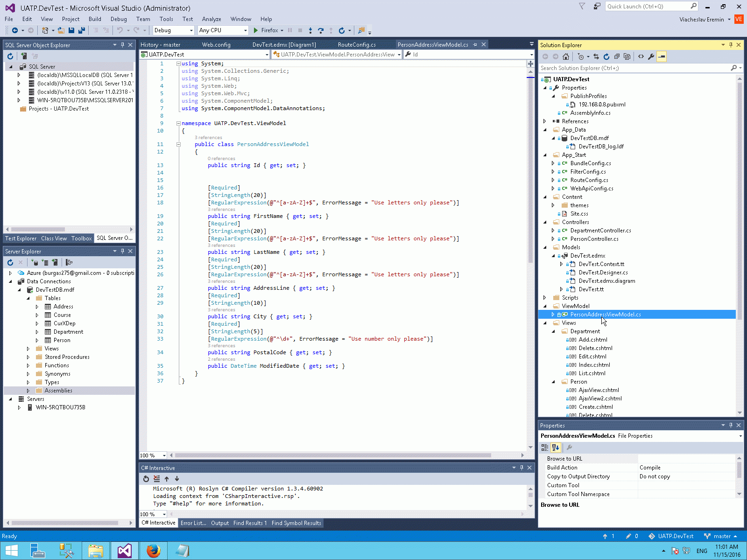Switch to the Error List tab

tap(193, 523)
